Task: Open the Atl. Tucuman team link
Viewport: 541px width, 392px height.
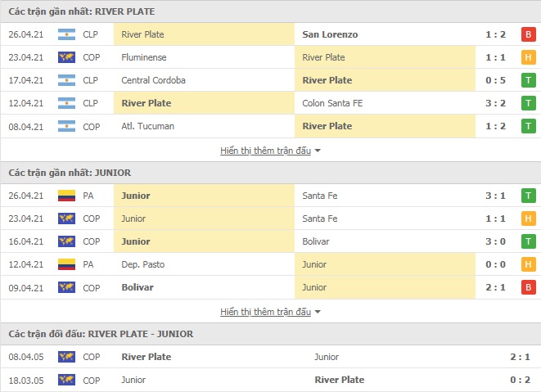Action: [x=147, y=126]
